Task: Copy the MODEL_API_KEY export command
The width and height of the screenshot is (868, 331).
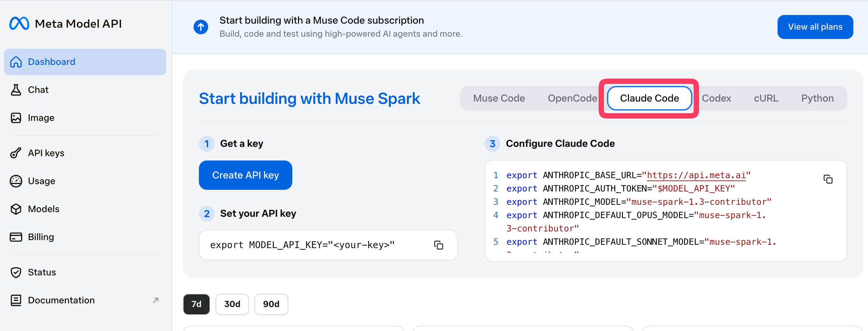Action: [438, 245]
